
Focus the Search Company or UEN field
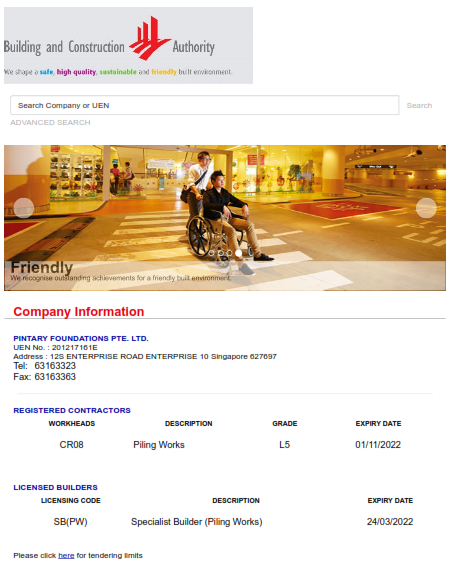(x=205, y=105)
